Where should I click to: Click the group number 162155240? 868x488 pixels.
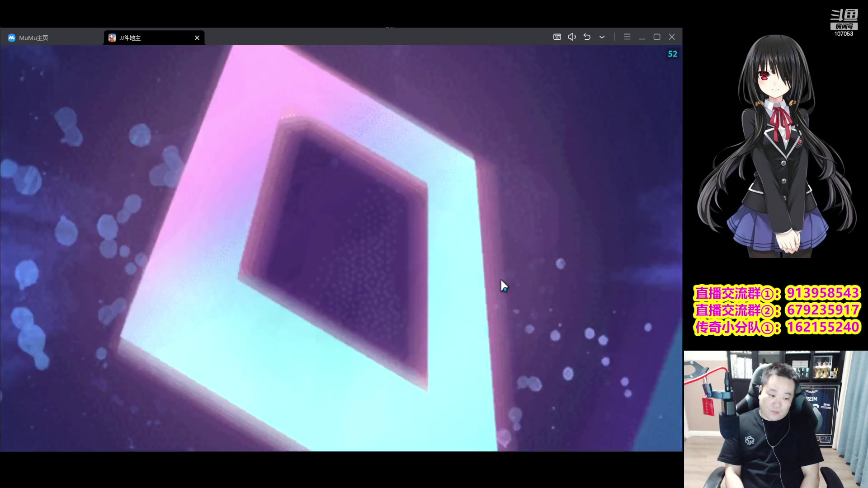[x=822, y=327]
